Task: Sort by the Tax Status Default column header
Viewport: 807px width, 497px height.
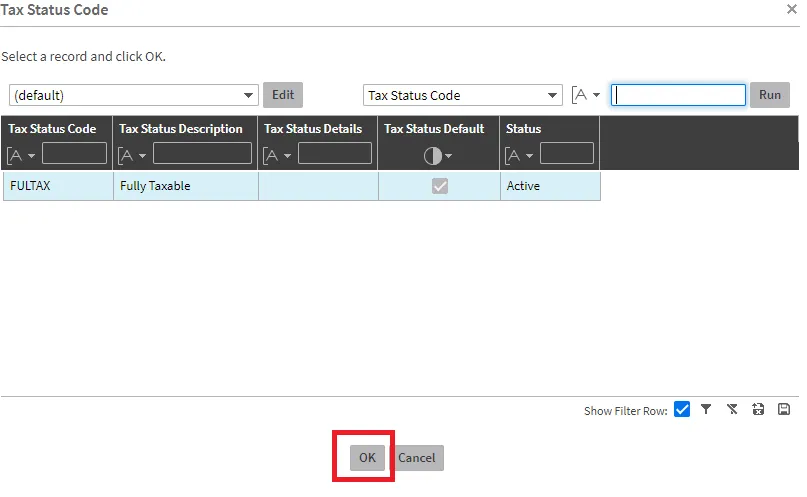Action: click(434, 129)
